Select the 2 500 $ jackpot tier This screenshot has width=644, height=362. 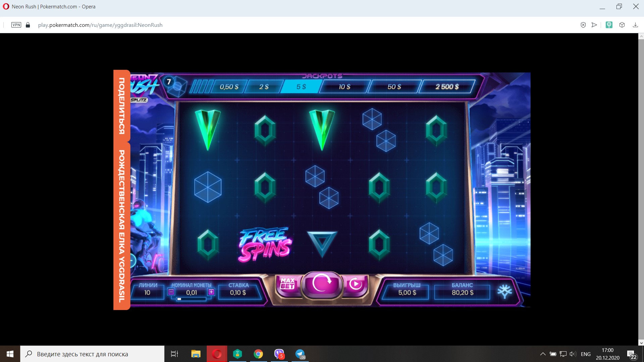(x=447, y=87)
